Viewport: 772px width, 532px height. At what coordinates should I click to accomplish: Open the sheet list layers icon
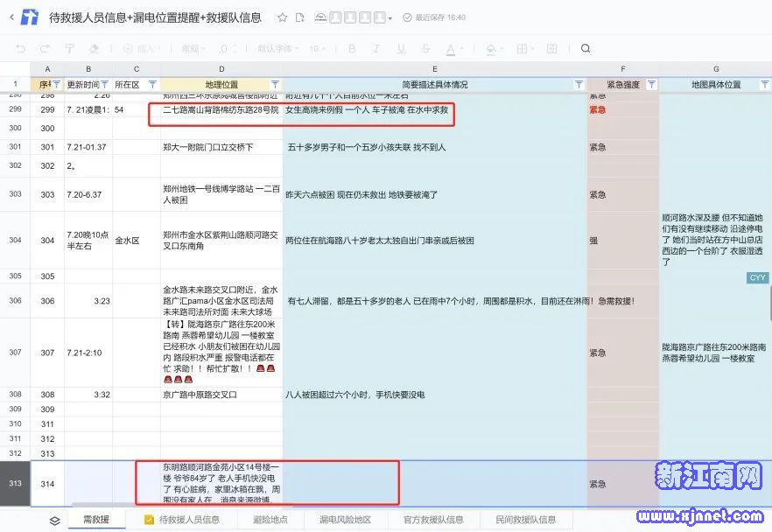(54, 521)
